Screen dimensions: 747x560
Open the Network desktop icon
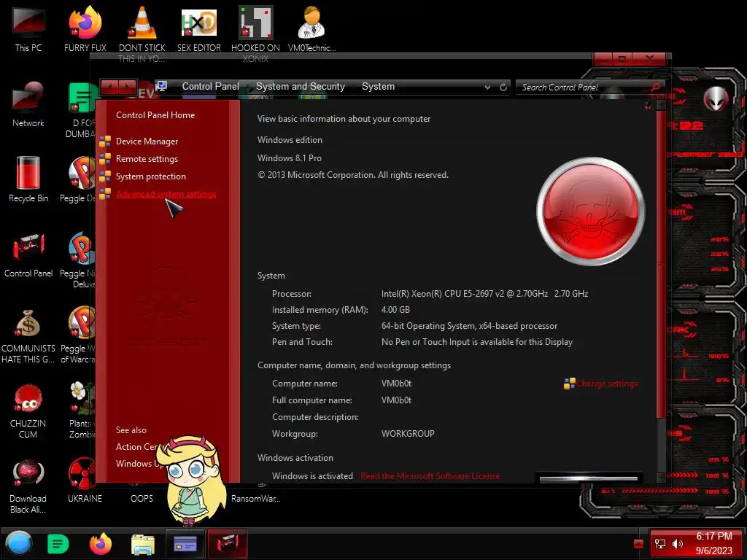(28, 105)
